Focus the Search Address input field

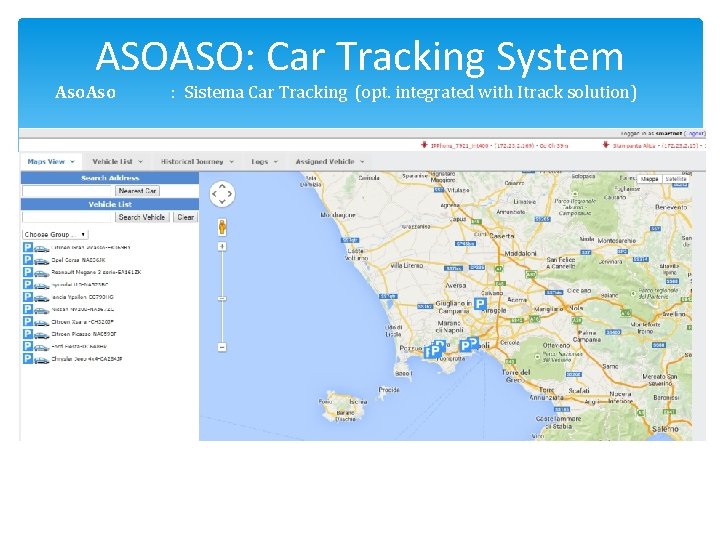(x=68, y=191)
